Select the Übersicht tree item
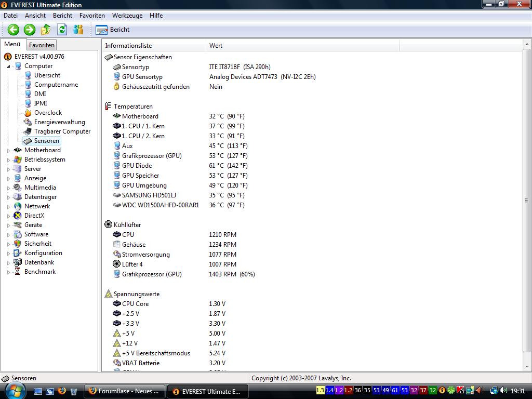This screenshot has height=399, width=532. point(47,75)
